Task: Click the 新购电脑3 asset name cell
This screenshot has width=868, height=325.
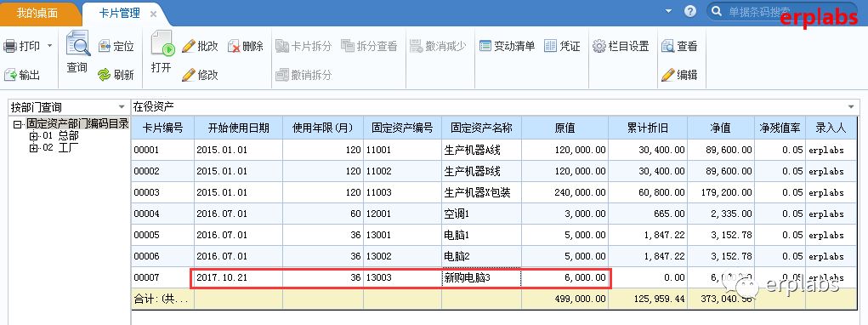Action: pyautogui.click(x=481, y=277)
